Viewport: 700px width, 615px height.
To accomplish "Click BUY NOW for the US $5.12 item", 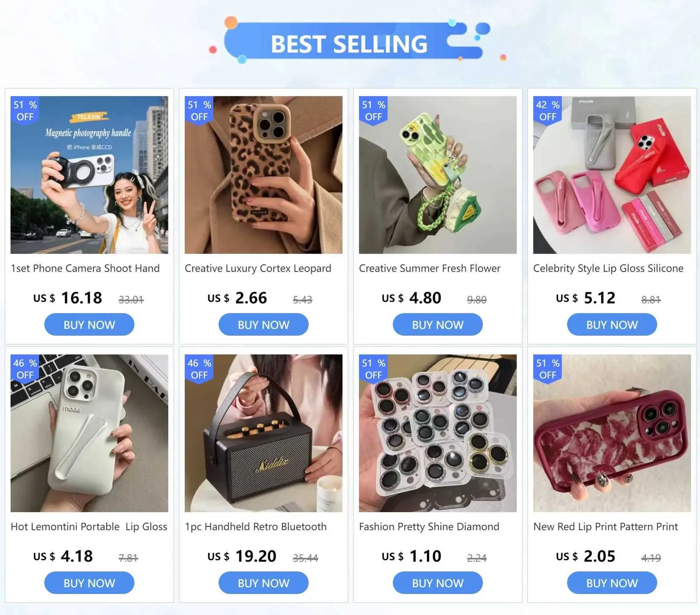I will pyautogui.click(x=612, y=325).
